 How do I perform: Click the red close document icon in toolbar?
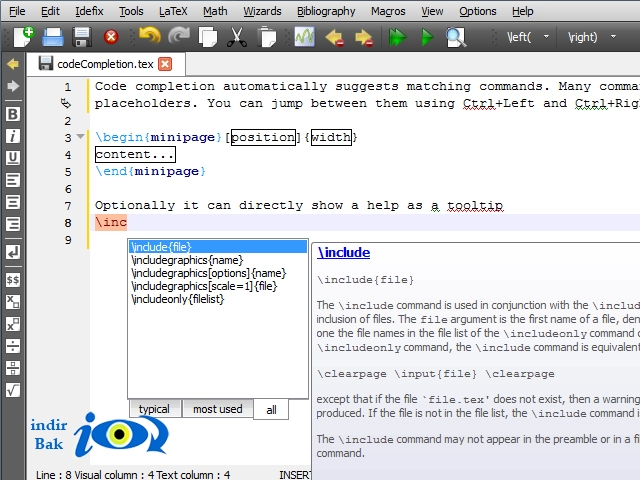pos(111,37)
